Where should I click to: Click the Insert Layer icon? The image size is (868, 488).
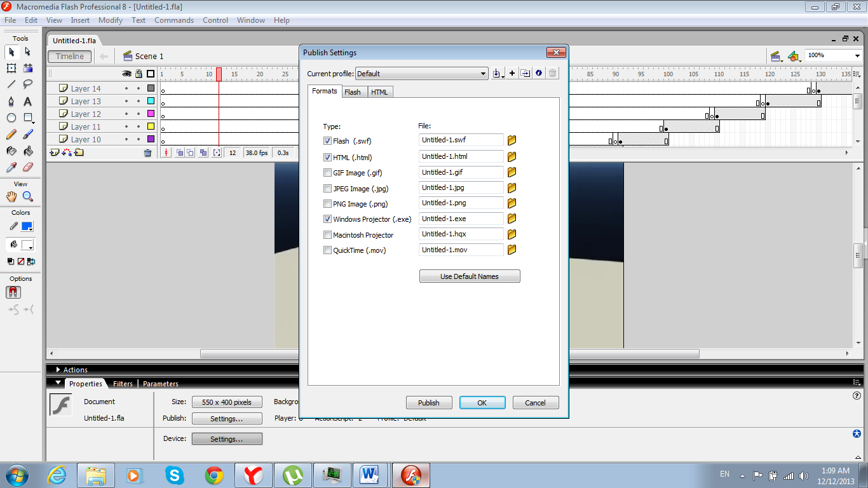click(54, 152)
